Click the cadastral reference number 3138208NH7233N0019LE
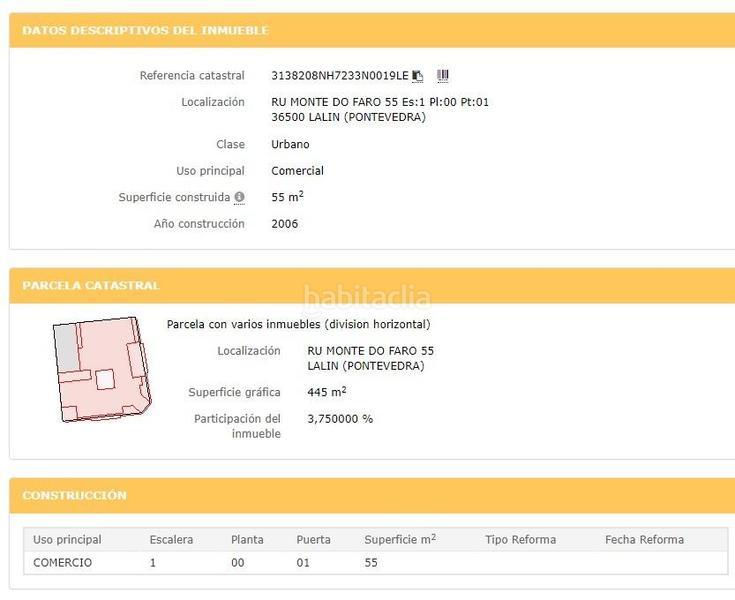The width and height of the screenshot is (735, 600). 340,76
